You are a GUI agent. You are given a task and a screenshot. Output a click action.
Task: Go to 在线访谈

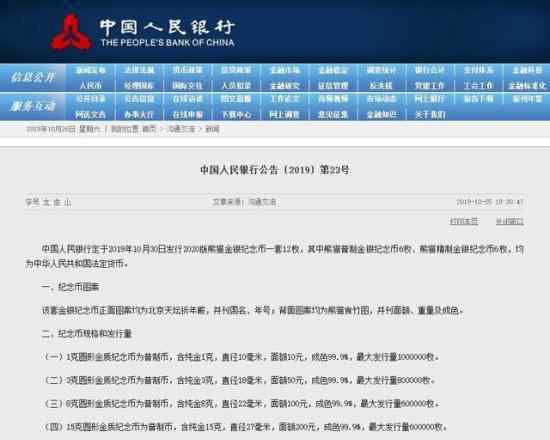point(188,99)
